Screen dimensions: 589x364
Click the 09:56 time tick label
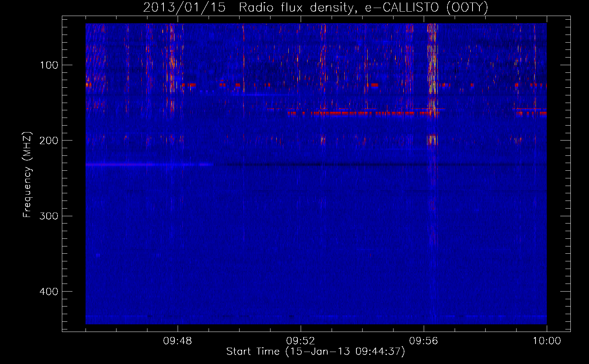click(x=424, y=341)
